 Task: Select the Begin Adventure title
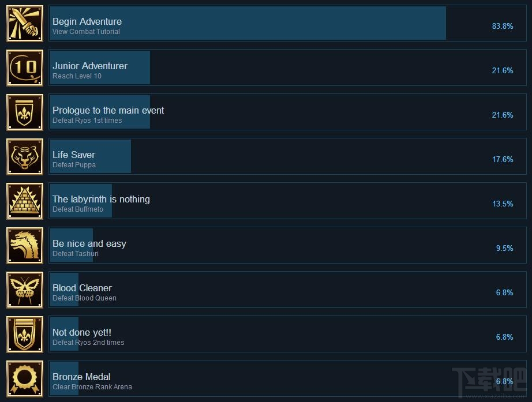pyautogui.click(x=87, y=21)
